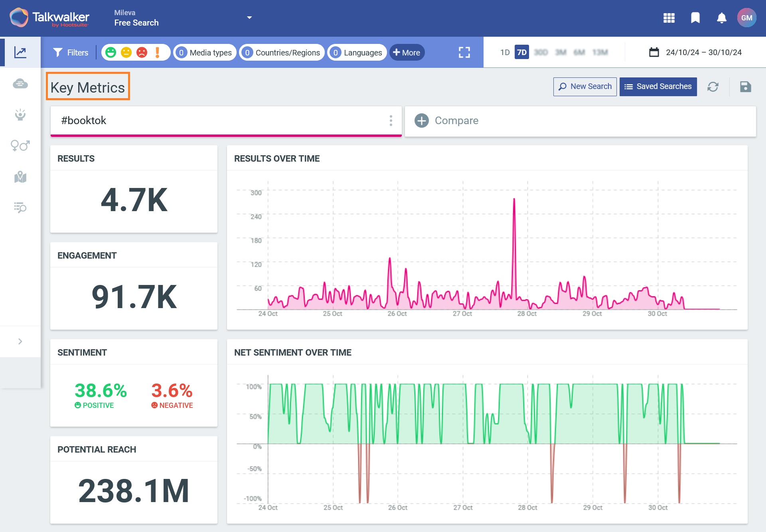The height and width of the screenshot is (532, 766).
Task: Select the 7D time range
Action: (521, 52)
